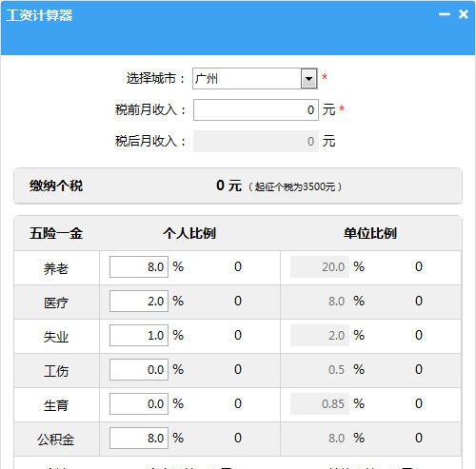Click the 缴纳个税 label

coord(56,186)
